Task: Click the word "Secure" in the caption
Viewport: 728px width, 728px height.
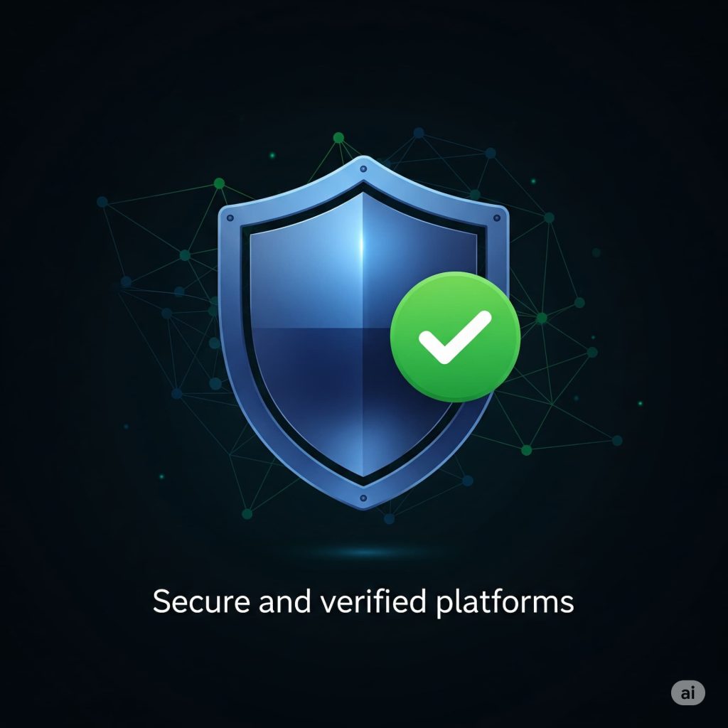Action: pos(201,601)
